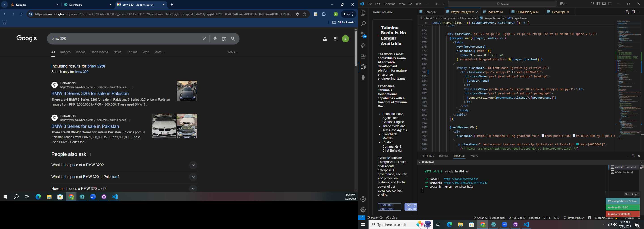Bookmark this page with the star icon

305,14
